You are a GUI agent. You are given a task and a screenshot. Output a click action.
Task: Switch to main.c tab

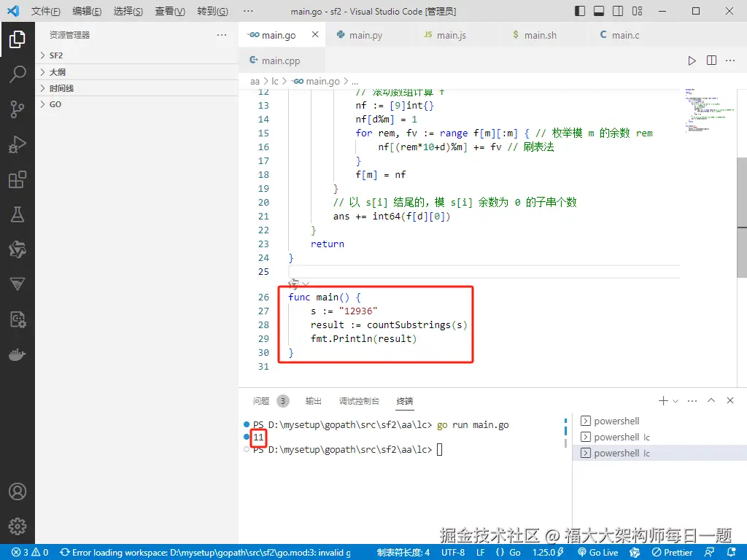625,35
